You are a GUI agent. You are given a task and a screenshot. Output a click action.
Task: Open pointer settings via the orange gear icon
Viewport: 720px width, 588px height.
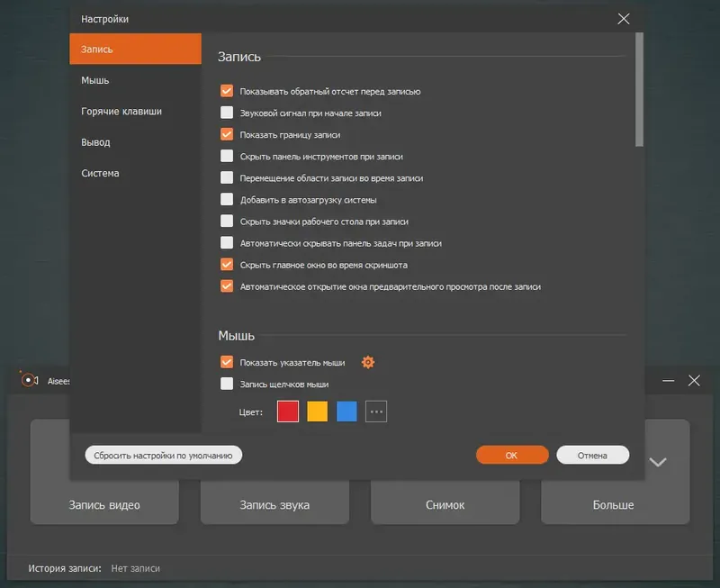[368, 362]
